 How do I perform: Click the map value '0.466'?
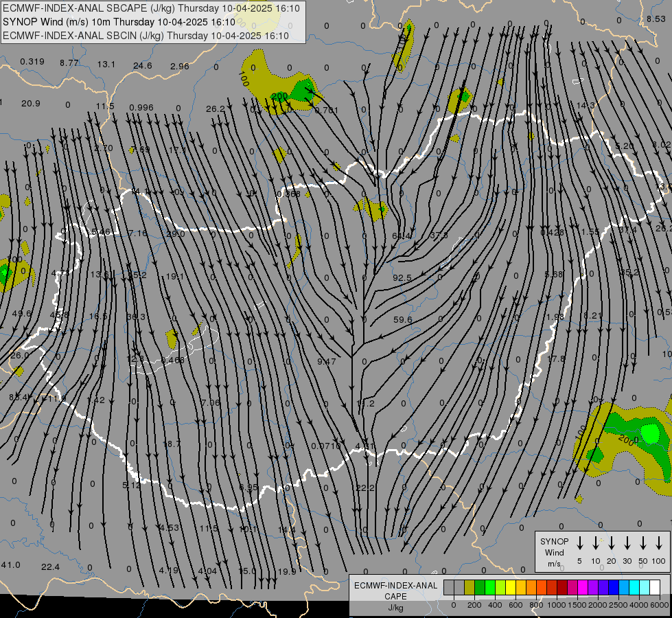[x=173, y=360]
